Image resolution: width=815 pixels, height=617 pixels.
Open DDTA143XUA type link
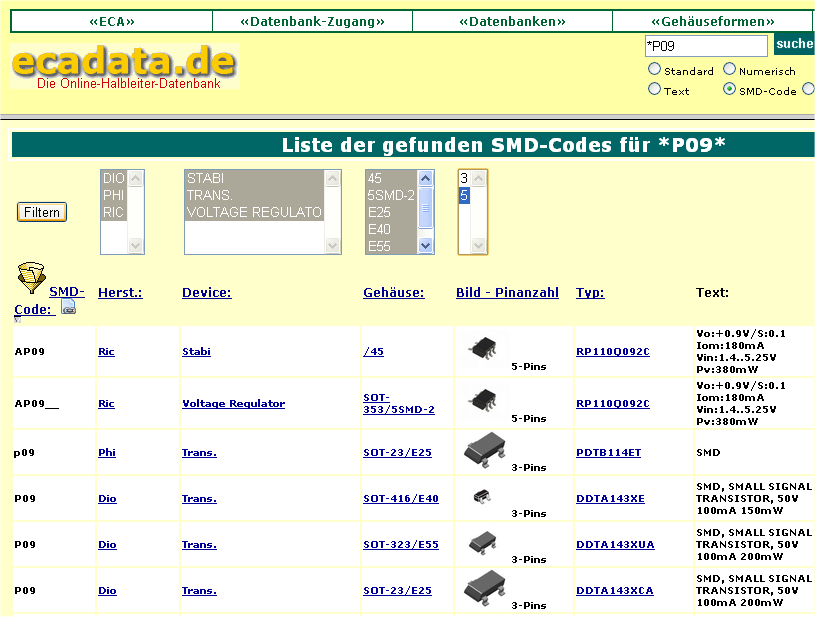coord(615,545)
